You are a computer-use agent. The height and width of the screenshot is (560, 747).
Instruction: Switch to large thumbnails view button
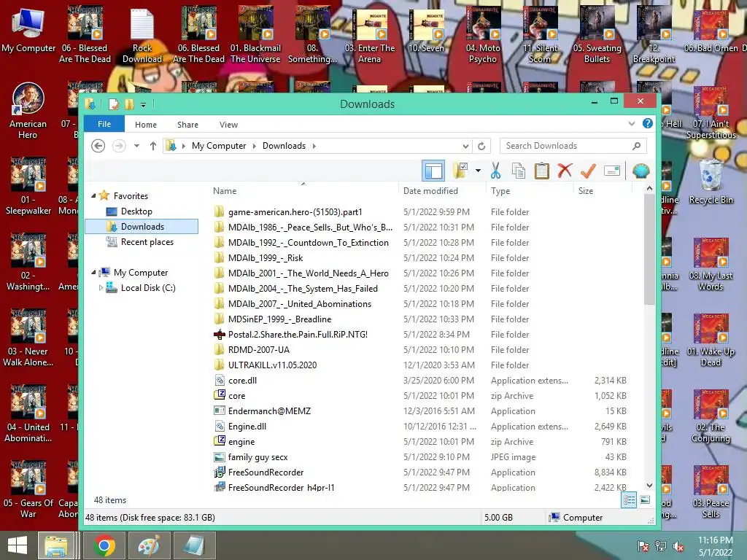tap(645, 499)
